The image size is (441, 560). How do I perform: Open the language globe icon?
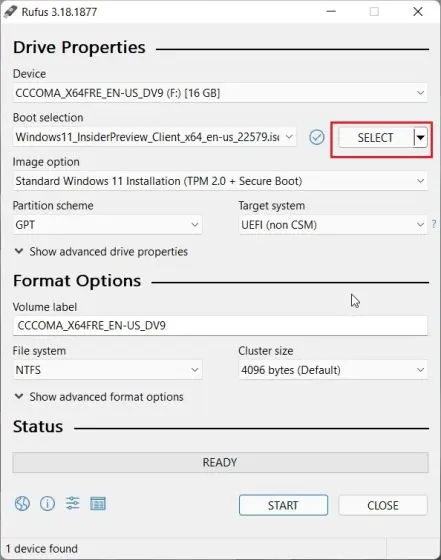point(22,504)
